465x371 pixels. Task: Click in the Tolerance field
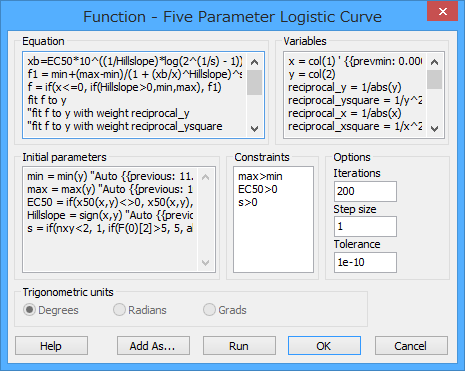pyautogui.click(x=365, y=262)
